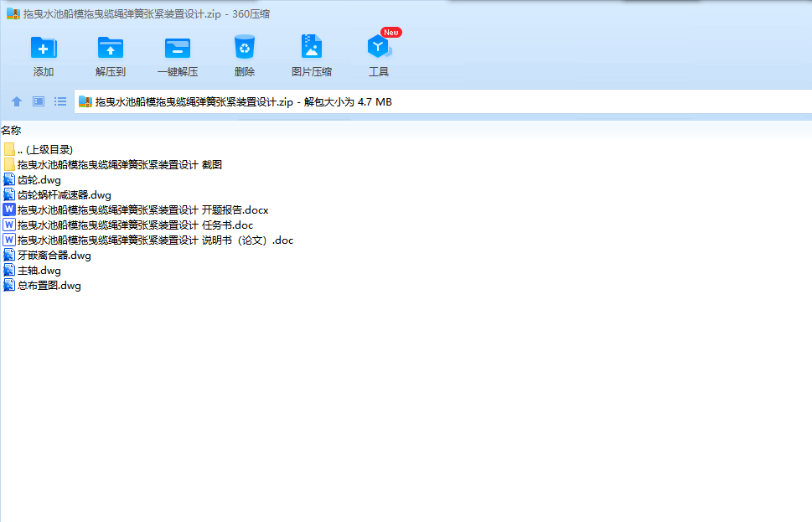Click the zip archive icon in the address bar
Image resolution: width=812 pixels, height=522 pixels.
coord(85,101)
